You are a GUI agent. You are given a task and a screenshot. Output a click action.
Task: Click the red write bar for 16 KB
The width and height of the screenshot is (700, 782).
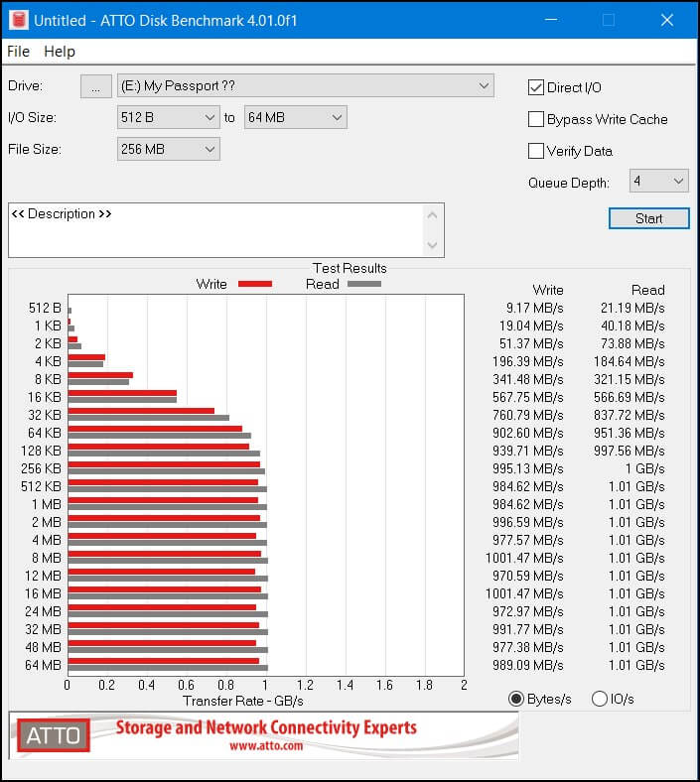click(x=122, y=393)
